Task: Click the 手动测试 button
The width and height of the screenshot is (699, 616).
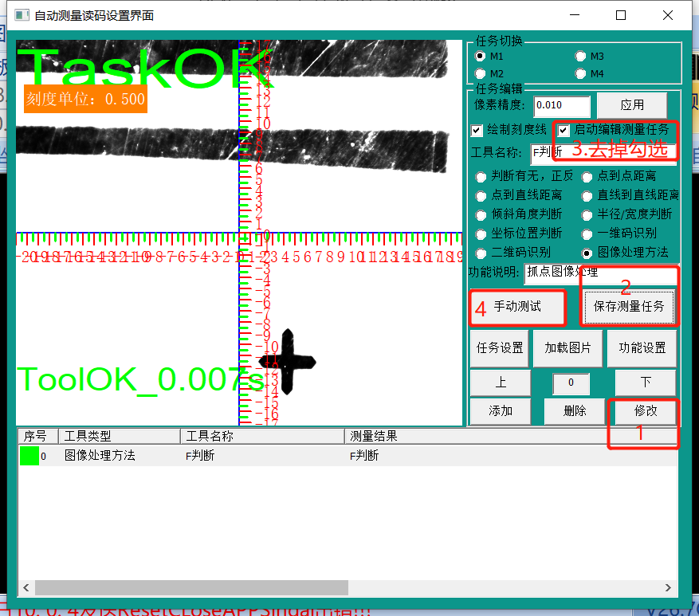Action: click(517, 306)
